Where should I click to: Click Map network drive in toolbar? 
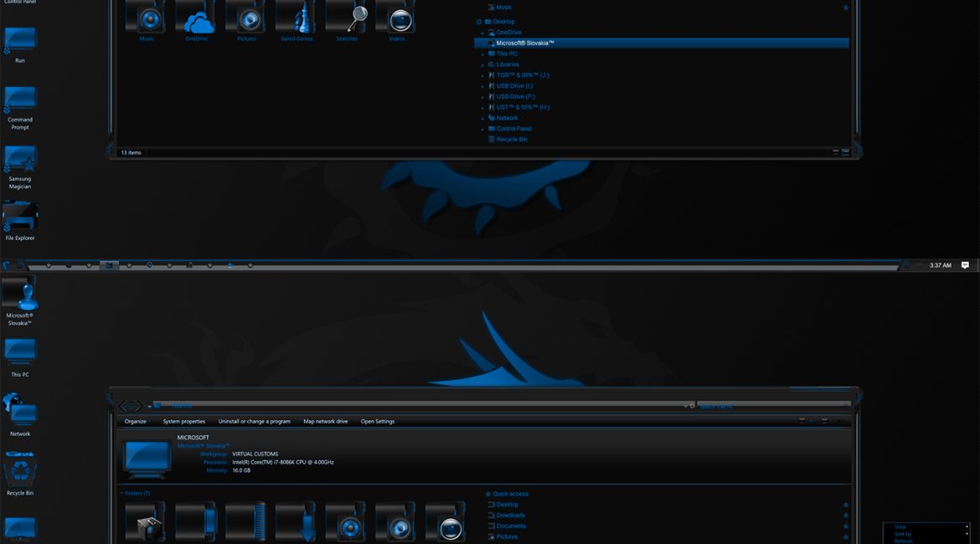tap(325, 422)
